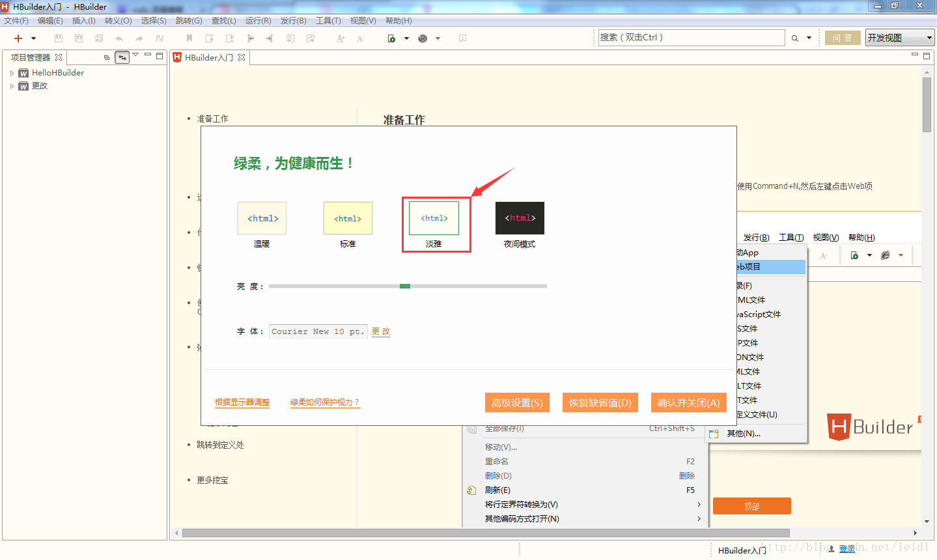The height and width of the screenshot is (560, 937).
Task: Click the green Run in browser icon
Action: pos(391,38)
